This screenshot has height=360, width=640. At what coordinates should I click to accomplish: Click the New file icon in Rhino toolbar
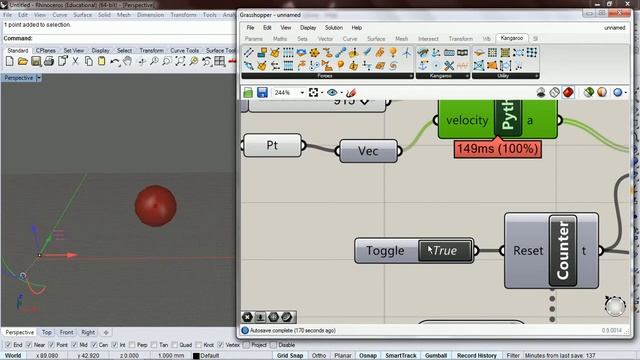pyautogui.click(x=9, y=61)
